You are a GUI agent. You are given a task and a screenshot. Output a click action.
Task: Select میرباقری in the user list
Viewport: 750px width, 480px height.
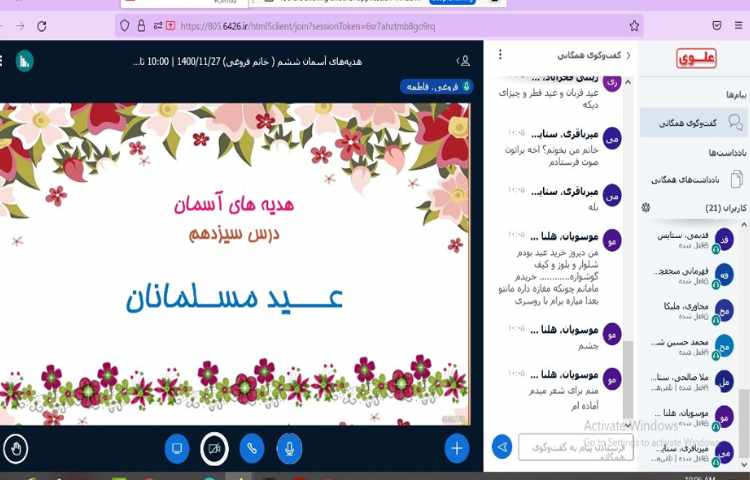pyautogui.click(x=694, y=453)
